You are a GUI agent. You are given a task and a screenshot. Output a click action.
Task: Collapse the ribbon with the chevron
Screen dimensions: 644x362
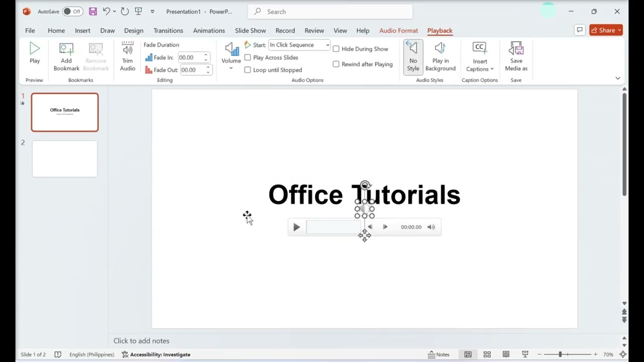coord(618,78)
